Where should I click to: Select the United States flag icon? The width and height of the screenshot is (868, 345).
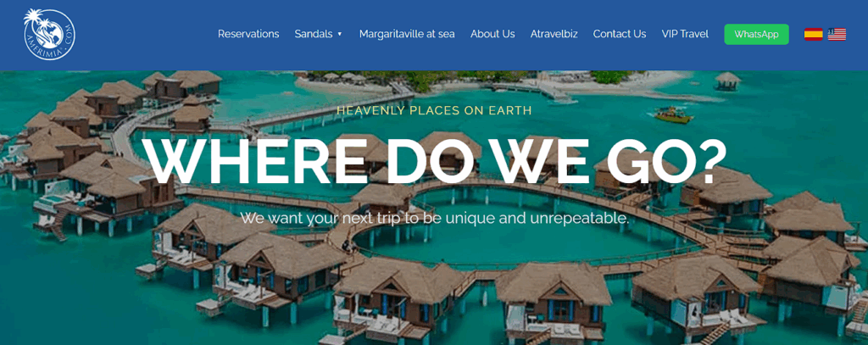click(x=837, y=35)
